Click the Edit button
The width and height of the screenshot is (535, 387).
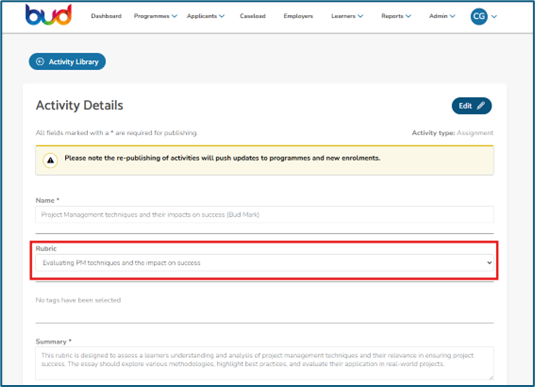click(472, 106)
